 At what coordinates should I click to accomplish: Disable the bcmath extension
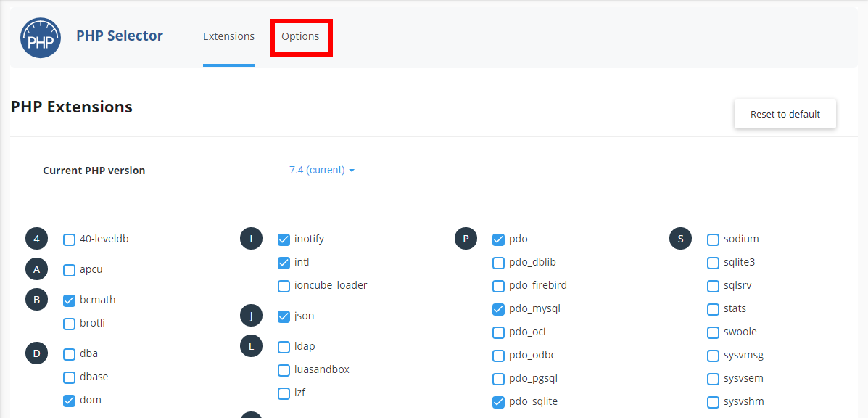click(x=69, y=300)
